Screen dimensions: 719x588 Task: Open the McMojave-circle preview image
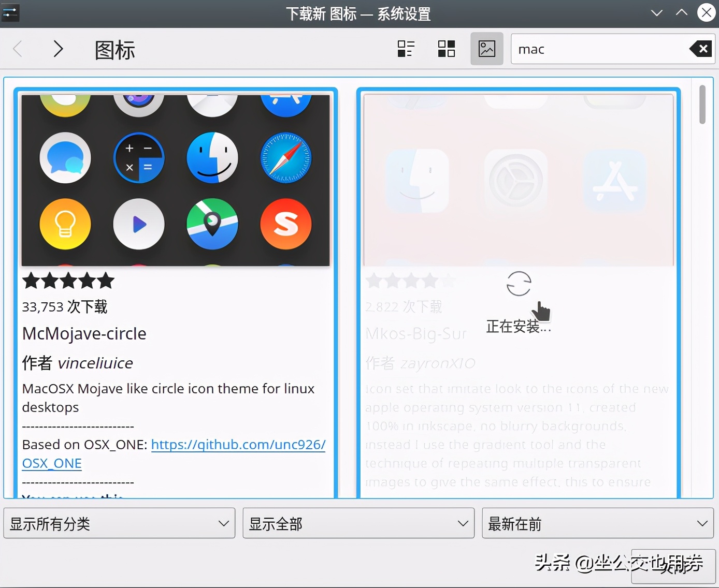(x=176, y=180)
